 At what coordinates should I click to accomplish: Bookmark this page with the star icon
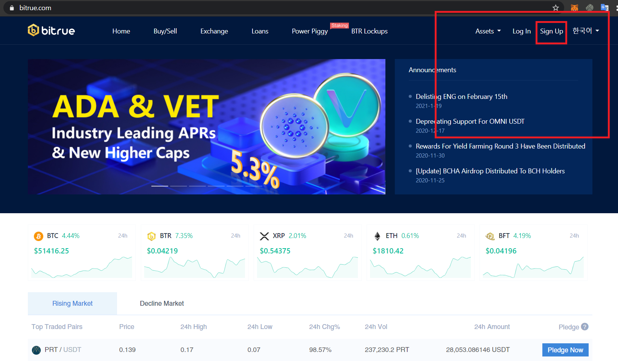tap(556, 8)
